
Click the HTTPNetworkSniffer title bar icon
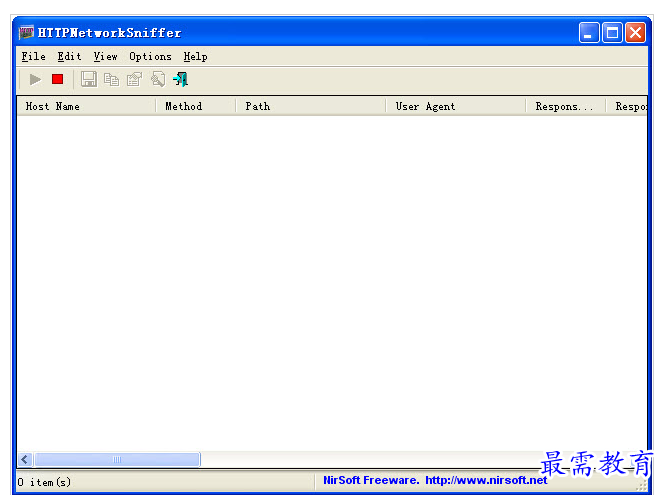[26, 33]
